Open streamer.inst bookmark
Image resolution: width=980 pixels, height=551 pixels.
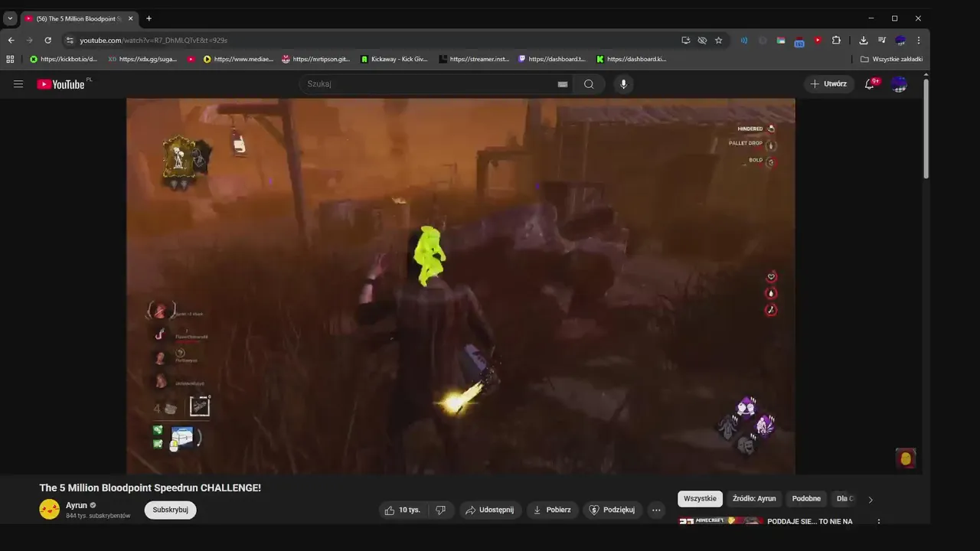[474, 59]
